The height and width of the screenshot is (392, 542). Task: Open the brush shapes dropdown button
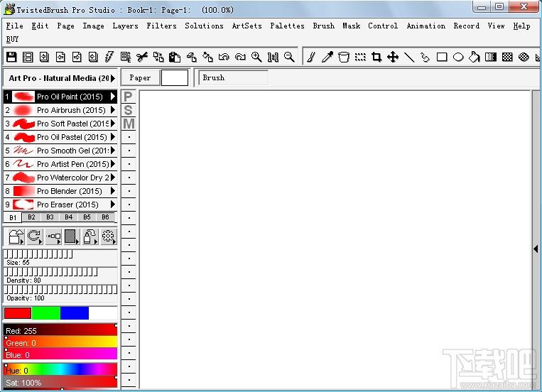pyautogui.click(x=16, y=236)
